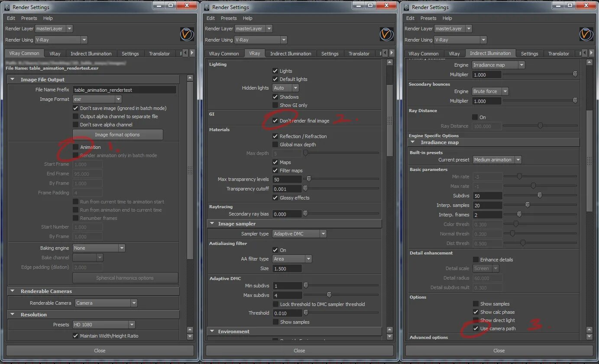Screen dimensions: 599x364
Task: Adjust Interp. samples slider
Action: [x=528, y=205]
